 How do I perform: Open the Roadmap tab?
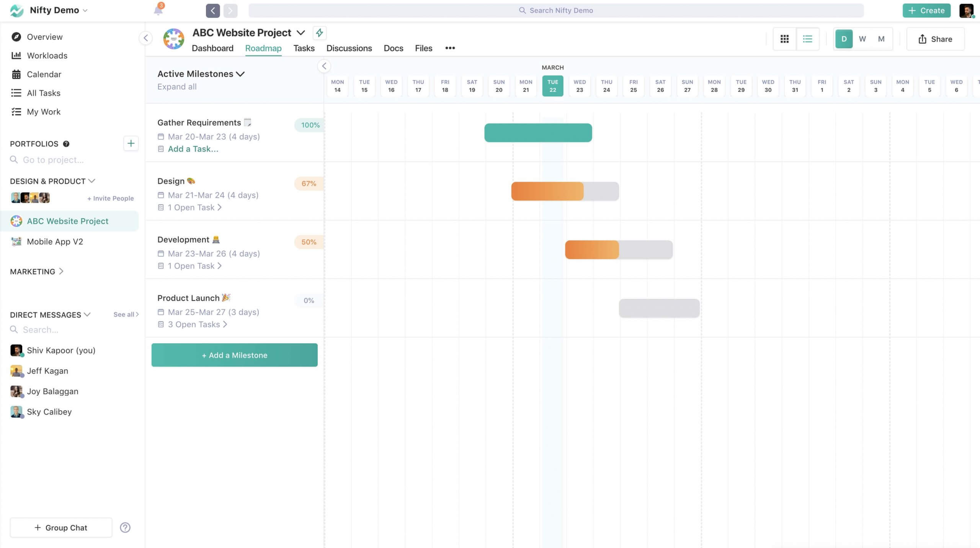tap(263, 48)
